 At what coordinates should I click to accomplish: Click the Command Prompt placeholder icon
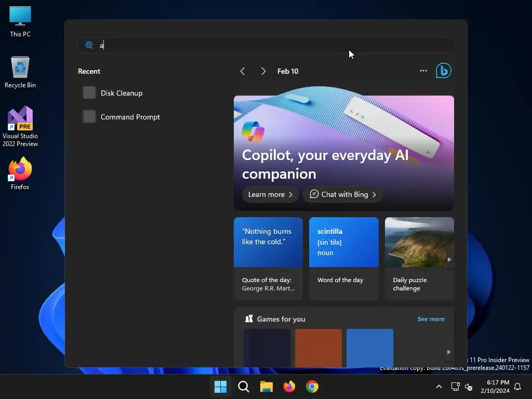click(x=89, y=117)
